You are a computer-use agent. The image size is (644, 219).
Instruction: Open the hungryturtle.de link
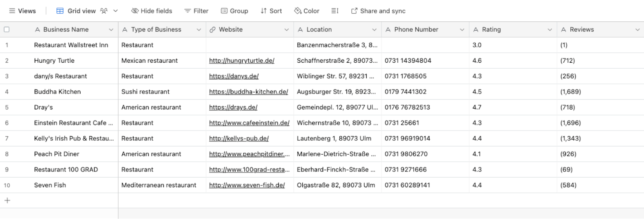[x=242, y=61]
